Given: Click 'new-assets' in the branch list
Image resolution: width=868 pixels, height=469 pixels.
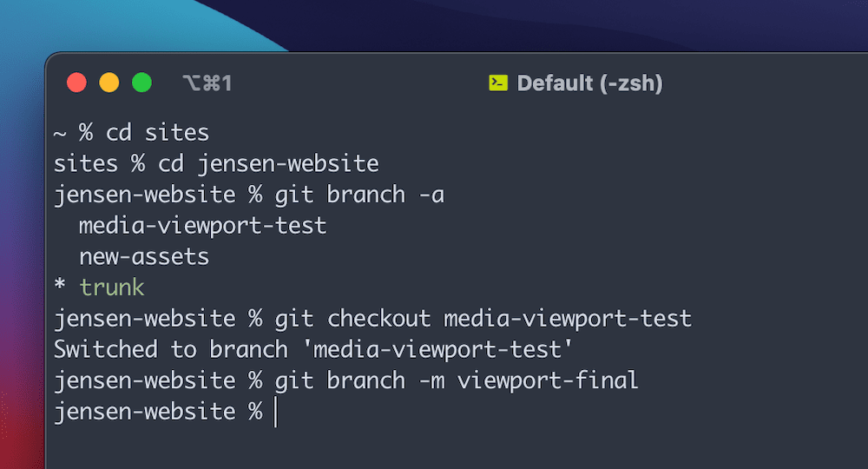Looking at the screenshot, I should tap(144, 256).
